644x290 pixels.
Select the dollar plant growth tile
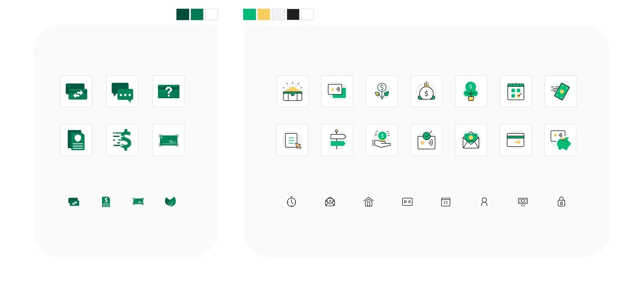point(382,91)
